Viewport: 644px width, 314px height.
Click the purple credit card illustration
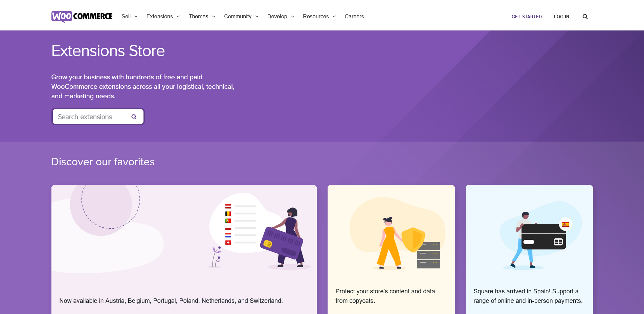(281, 243)
